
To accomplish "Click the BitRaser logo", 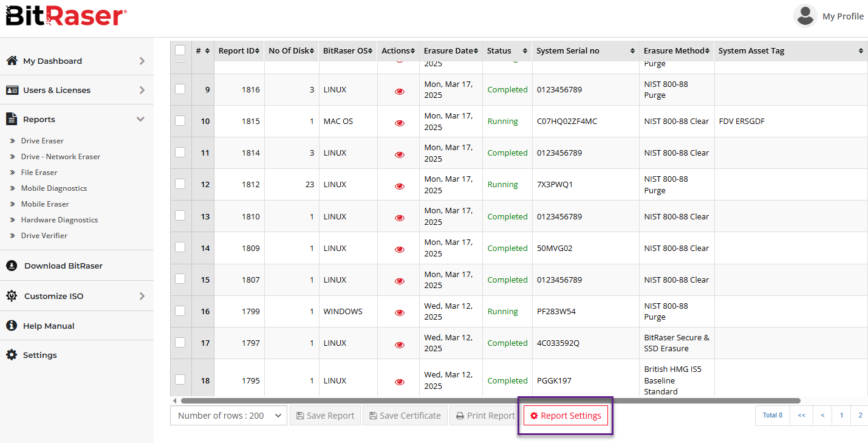I will (66, 16).
